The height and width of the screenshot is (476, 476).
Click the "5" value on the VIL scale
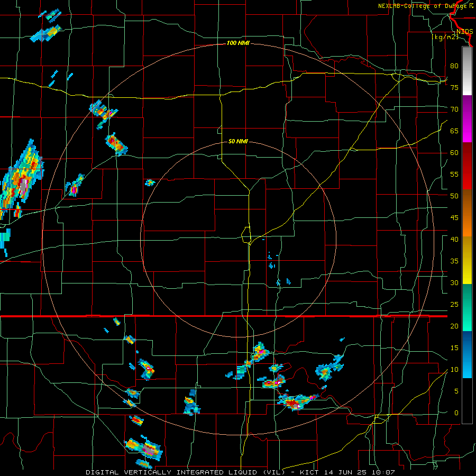[x=456, y=391]
